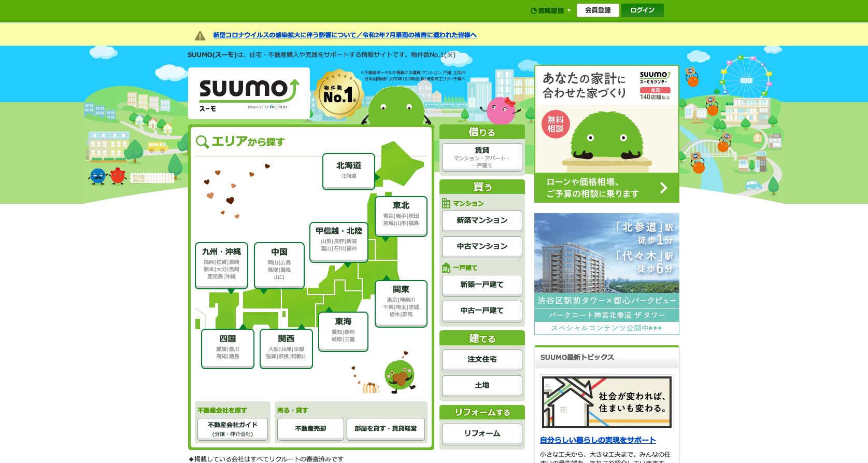The height and width of the screenshot is (463, 868).
Task: Select the 北海道 region on the map
Action: [349, 171]
